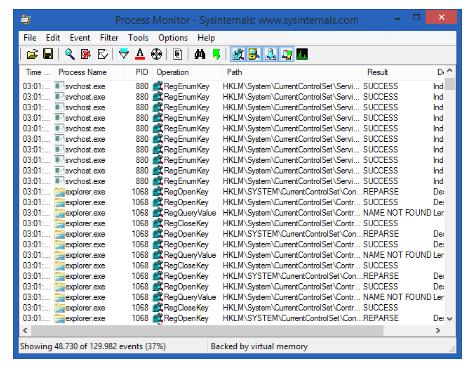Click the vertical scrollbar thumb
Screen dimensions: 466x365
click(x=449, y=83)
